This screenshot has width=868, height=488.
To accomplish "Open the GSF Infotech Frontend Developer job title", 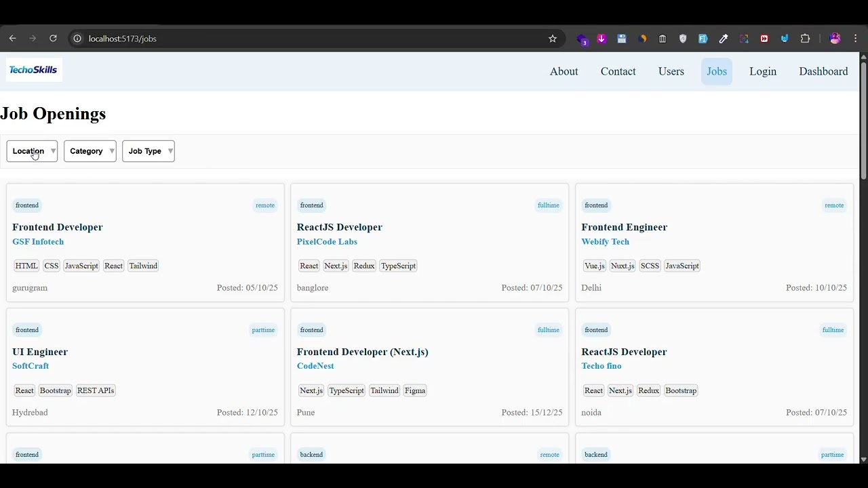I will pyautogui.click(x=58, y=227).
